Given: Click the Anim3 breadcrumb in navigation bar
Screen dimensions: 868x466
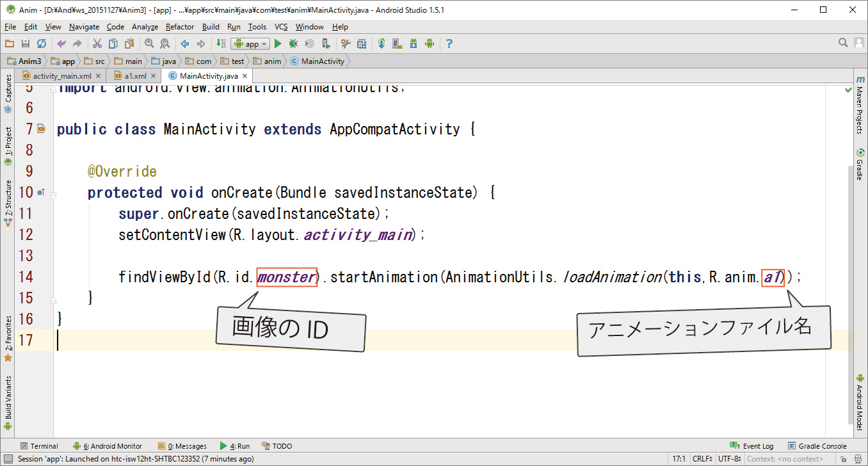Looking at the screenshot, I should pos(24,61).
